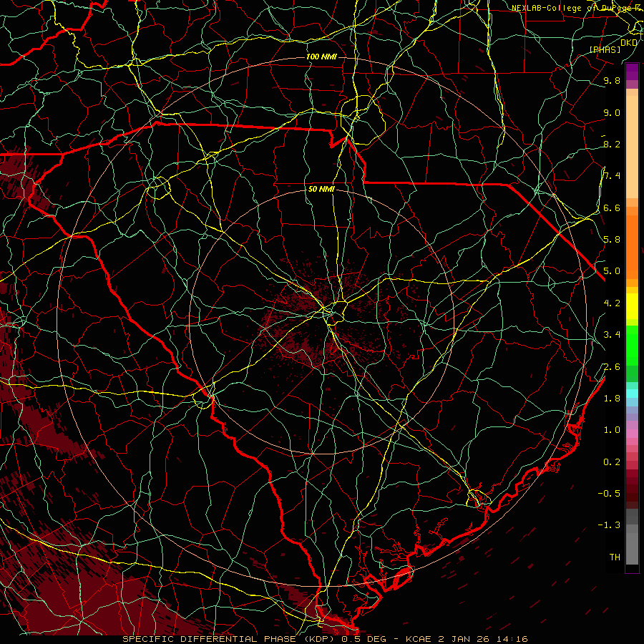Select the 9.0 legend value
The image size is (644, 644).
click(x=612, y=113)
